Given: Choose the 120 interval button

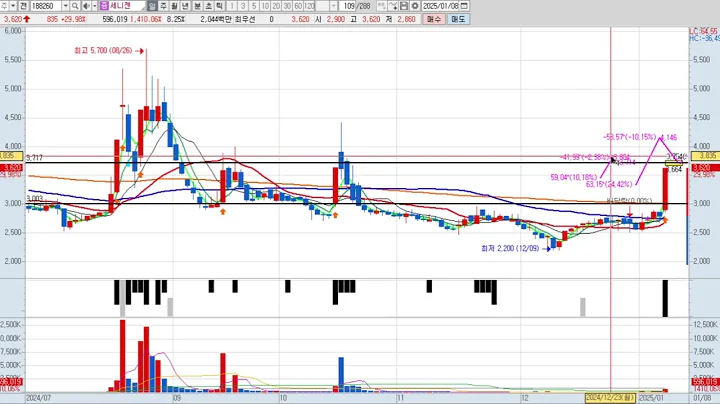Looking at the screenshot, I should (x=309, y=6).
